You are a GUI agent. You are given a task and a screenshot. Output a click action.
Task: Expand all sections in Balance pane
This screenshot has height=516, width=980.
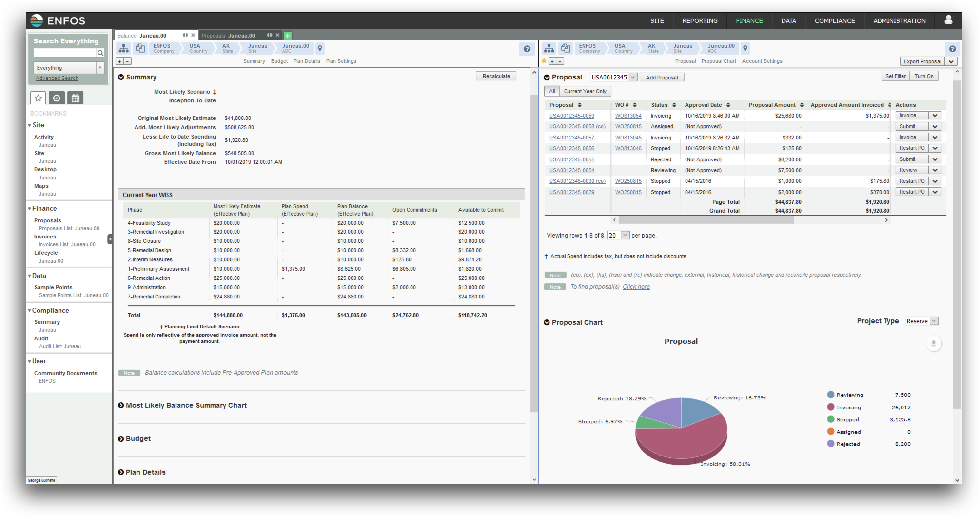pos(119,61)
